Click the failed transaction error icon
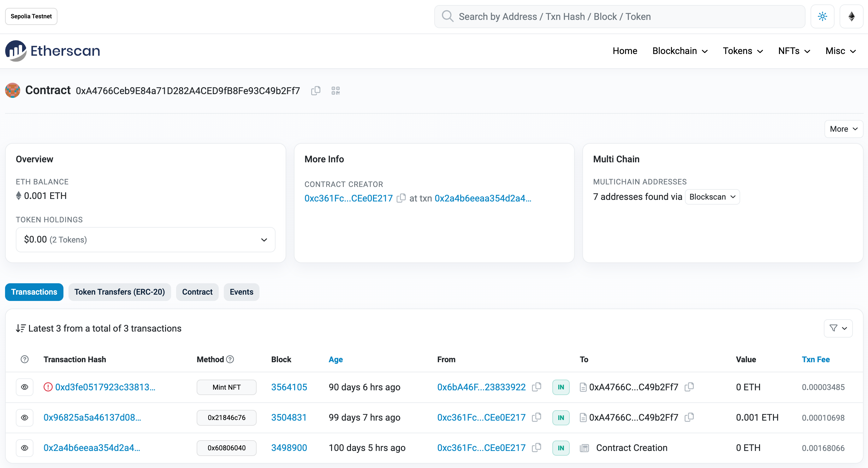This screenshot has width=868, height=468. tap(48, 387)
